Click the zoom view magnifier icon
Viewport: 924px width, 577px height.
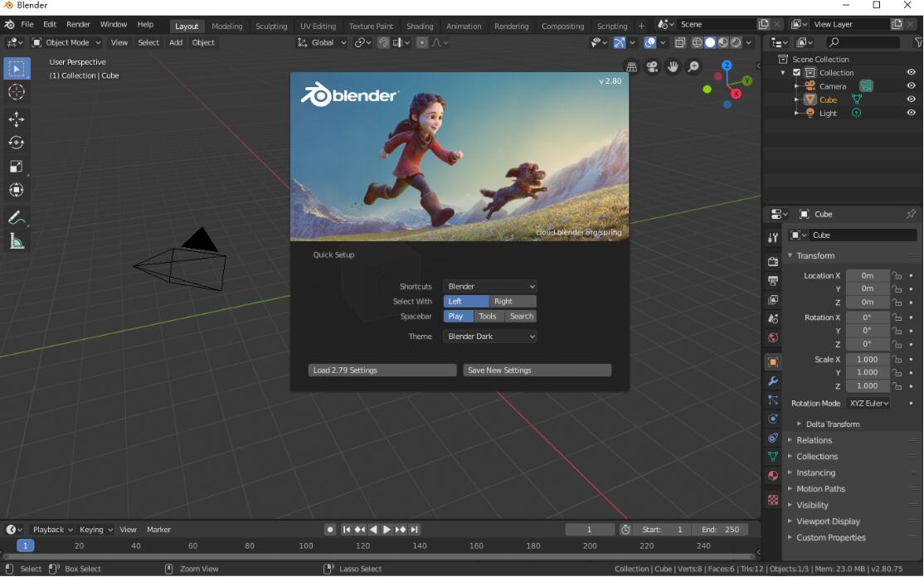[x=693, y=67]
